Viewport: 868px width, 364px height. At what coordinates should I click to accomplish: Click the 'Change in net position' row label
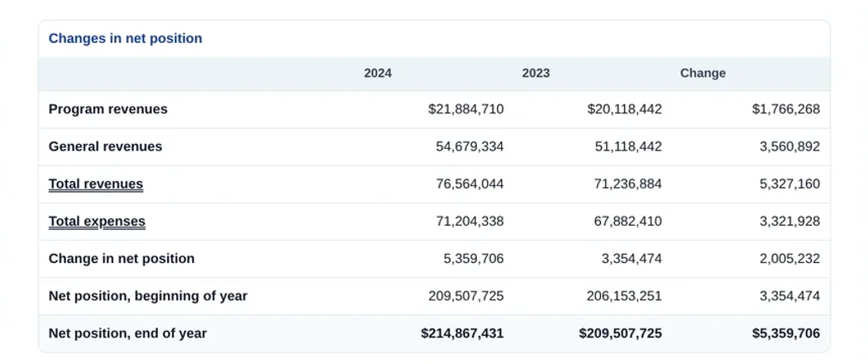(x=122, y=259)
